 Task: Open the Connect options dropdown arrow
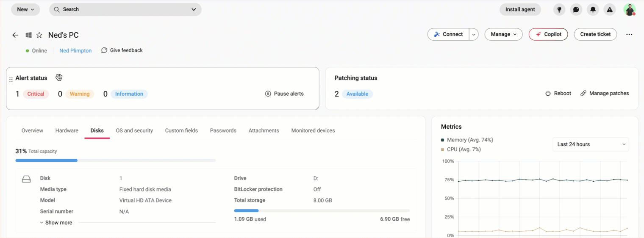pyautogui.click(x=474, y=34)
